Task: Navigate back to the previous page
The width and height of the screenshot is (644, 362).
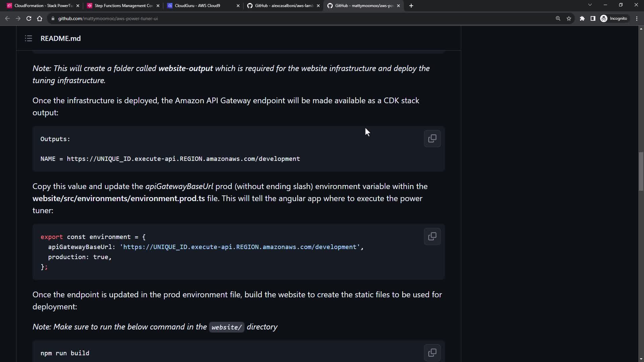Action: click(7, 18)
